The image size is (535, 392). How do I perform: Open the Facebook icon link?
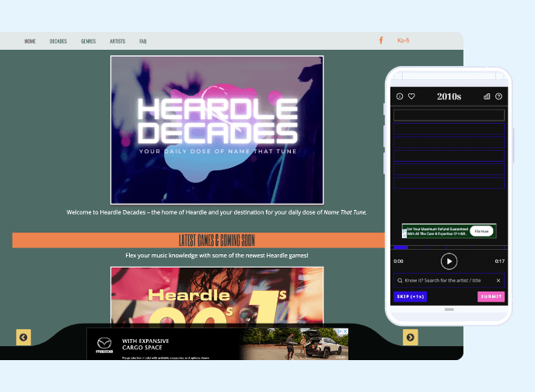coord(381,40)
